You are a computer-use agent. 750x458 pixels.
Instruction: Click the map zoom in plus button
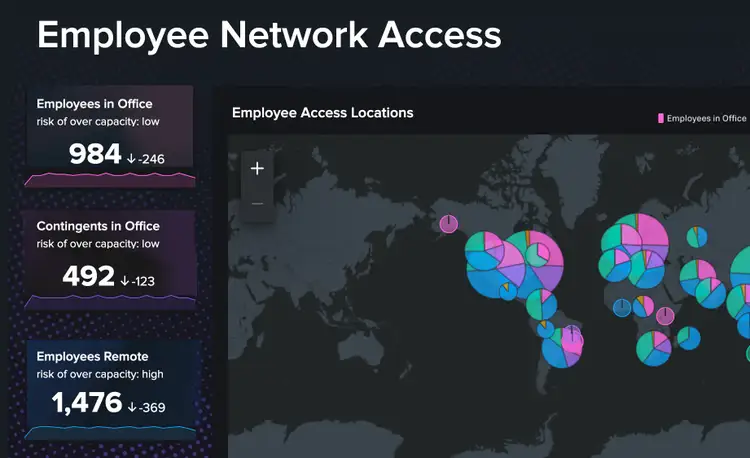coord(257,168)
